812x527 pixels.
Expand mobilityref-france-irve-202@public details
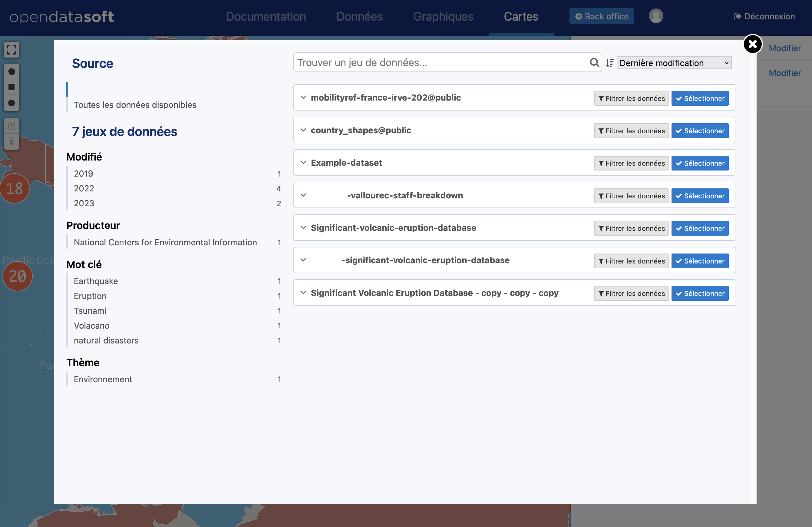pos(303,97)
